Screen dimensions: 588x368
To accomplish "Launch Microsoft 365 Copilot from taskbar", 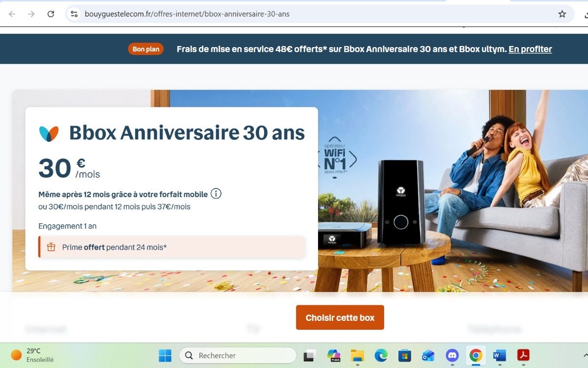I will (x=334, y=355).
